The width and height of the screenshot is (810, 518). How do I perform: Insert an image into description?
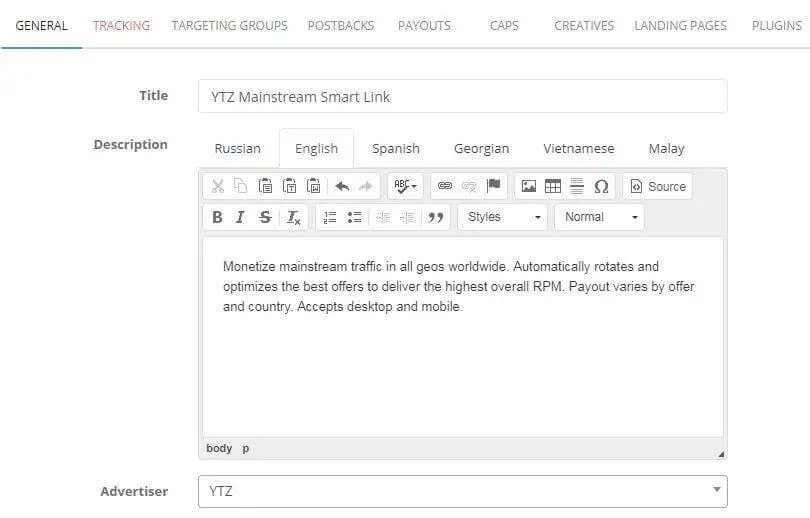(x=529, y=186)
